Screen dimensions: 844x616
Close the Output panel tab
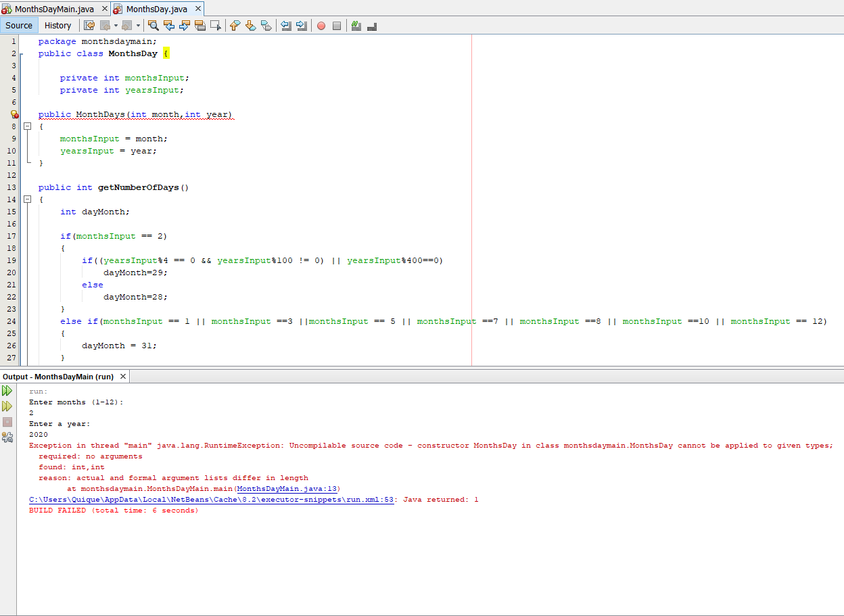pyautogui.click(x=122, y=377)
